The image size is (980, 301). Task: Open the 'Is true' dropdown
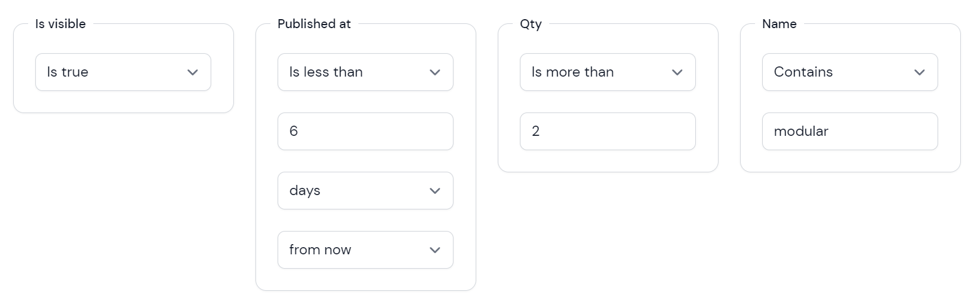pos(123,72)
